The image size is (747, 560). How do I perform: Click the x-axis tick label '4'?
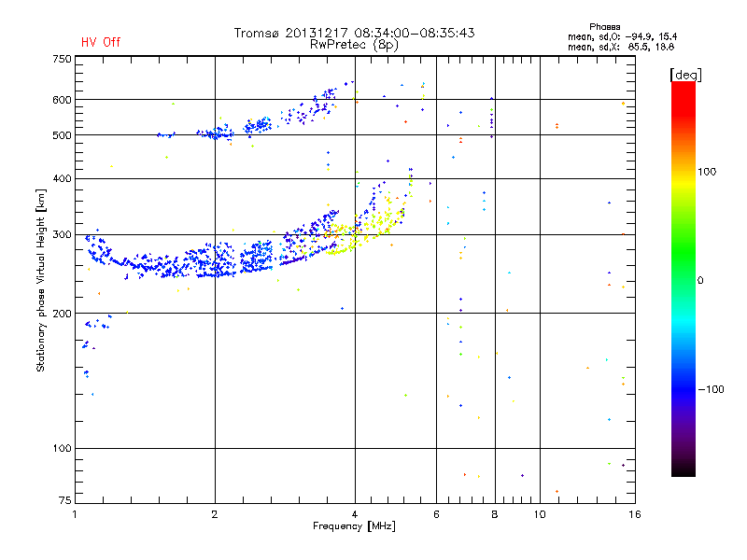coord(355,514)
